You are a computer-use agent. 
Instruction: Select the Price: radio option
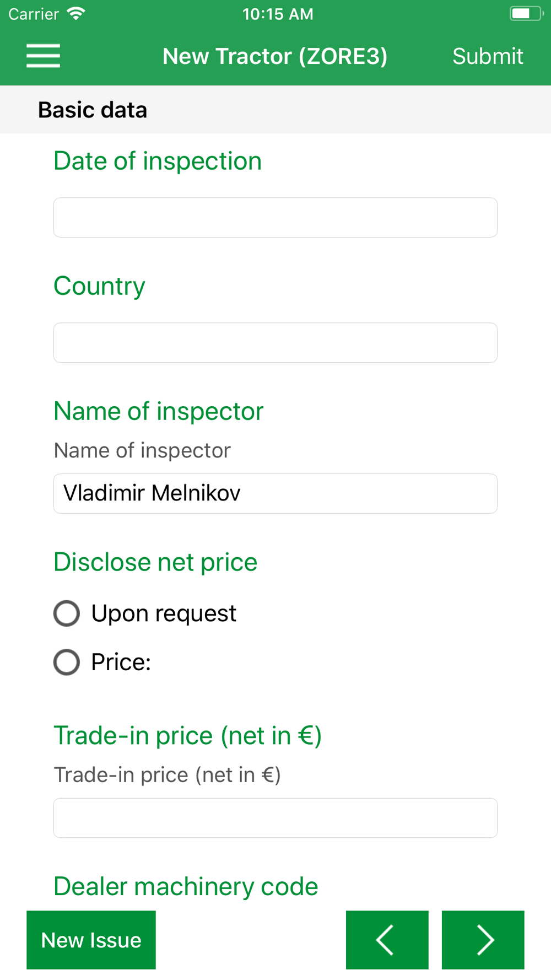click(67, 662)
